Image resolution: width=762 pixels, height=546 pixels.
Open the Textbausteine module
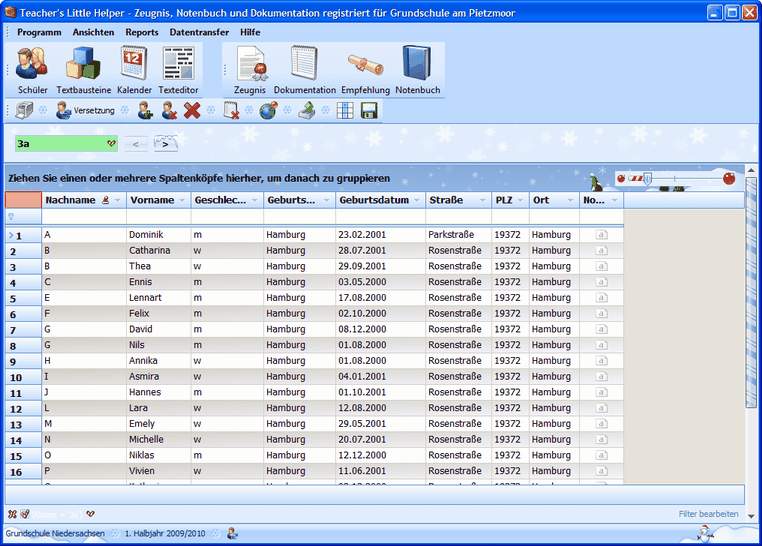click(84, 70)
